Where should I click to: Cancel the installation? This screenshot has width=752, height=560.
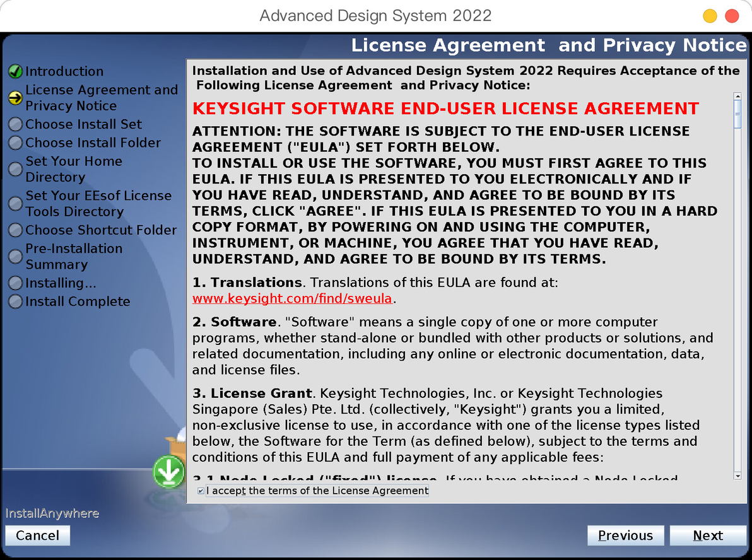point(37,535)
